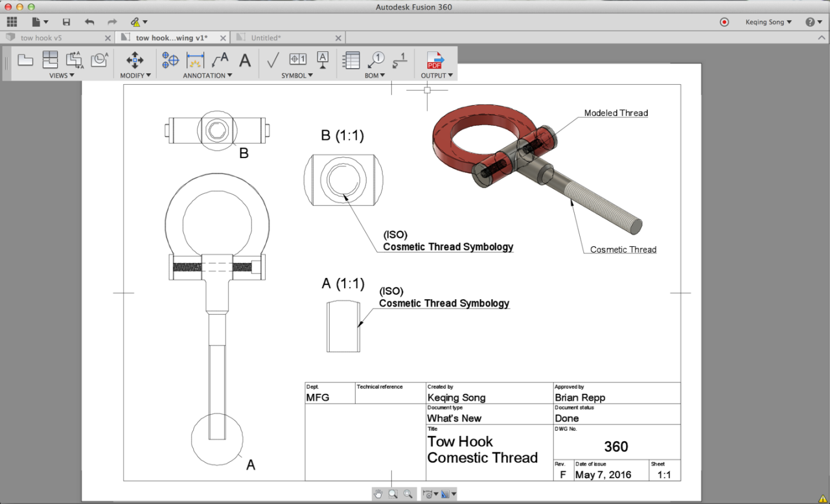The height and width of the screenshot is (504, 830).
Task: Click the drawing number 360
Action: [616, 446]
